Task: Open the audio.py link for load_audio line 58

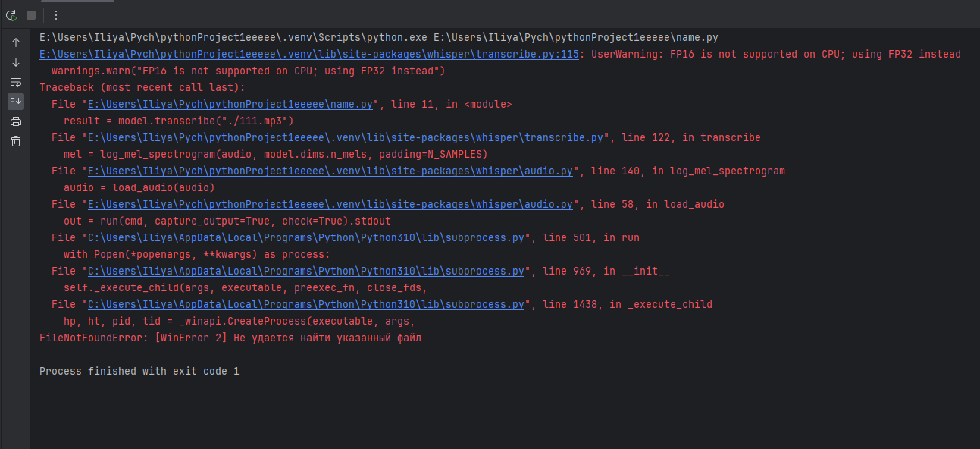Action: pos(330,205)
